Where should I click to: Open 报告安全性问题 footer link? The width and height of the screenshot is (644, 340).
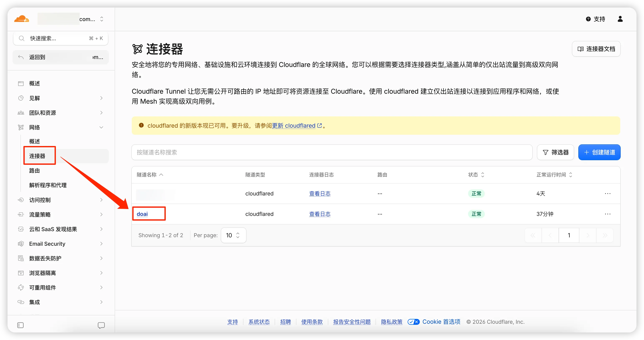[352, 322]
